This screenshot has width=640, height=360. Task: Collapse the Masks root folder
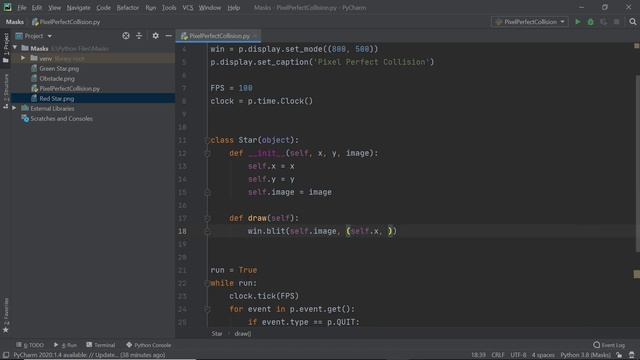(15, 48)
